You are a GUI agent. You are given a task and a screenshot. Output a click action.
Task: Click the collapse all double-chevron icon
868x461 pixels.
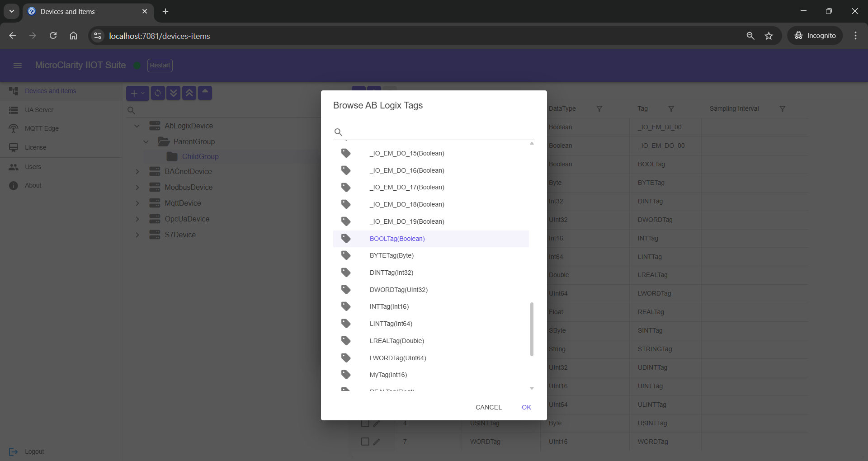(189, 93)
